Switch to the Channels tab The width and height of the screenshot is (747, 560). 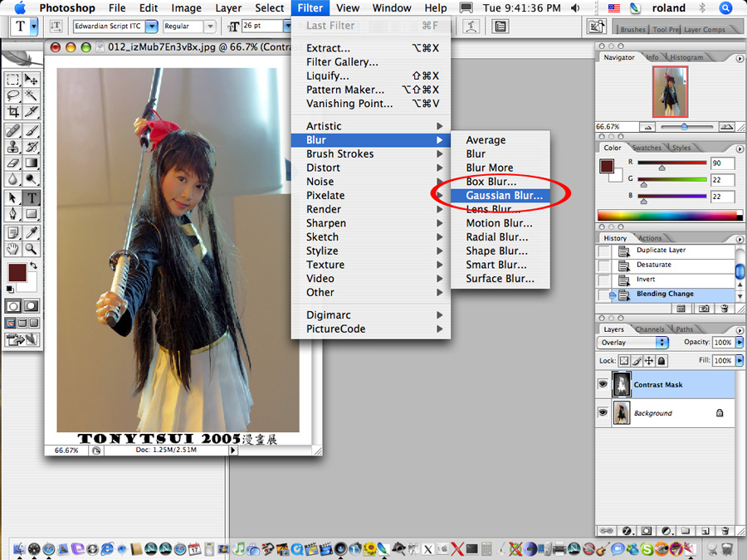[650, 329]
